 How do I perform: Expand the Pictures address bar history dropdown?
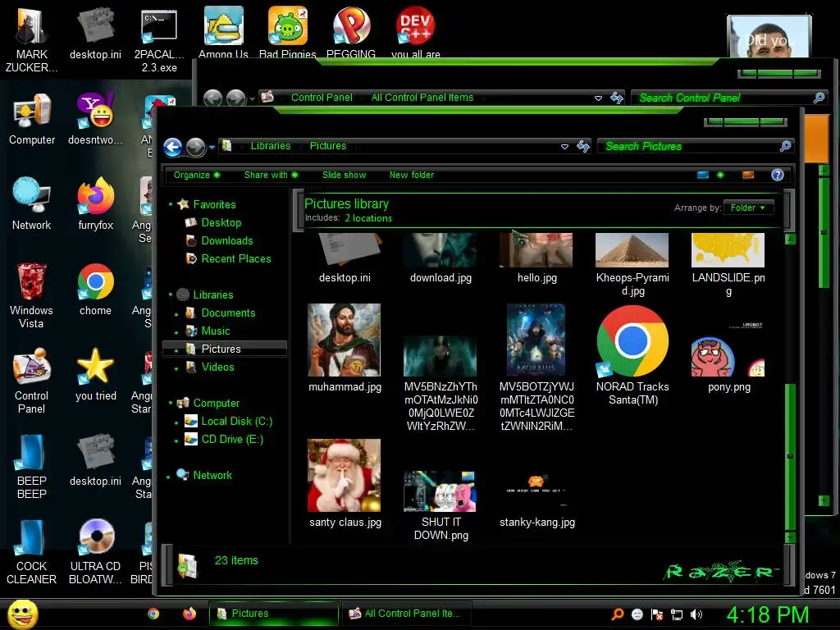coord(564,146)
